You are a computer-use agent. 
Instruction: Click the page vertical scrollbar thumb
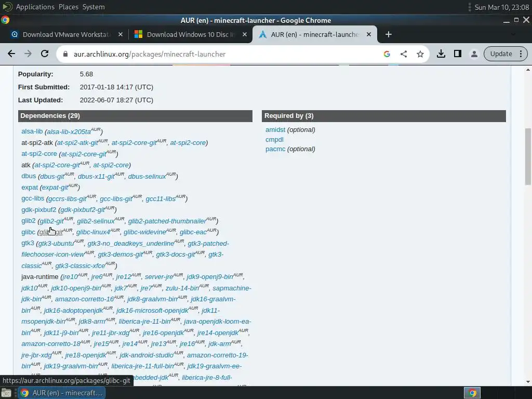tap(528, 156)
